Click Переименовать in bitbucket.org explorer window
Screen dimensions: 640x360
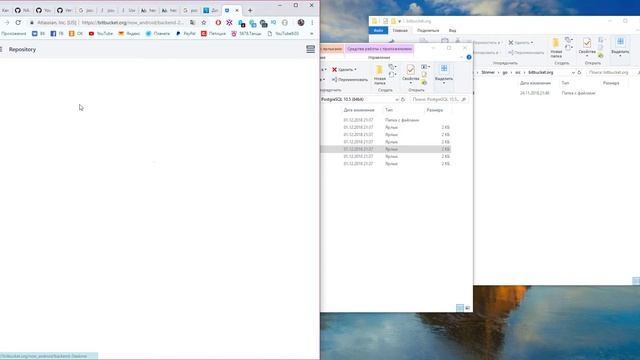[526, 53]
